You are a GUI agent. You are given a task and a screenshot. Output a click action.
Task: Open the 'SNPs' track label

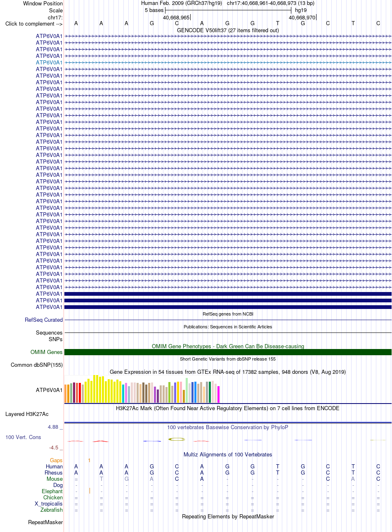pos(56,339)
